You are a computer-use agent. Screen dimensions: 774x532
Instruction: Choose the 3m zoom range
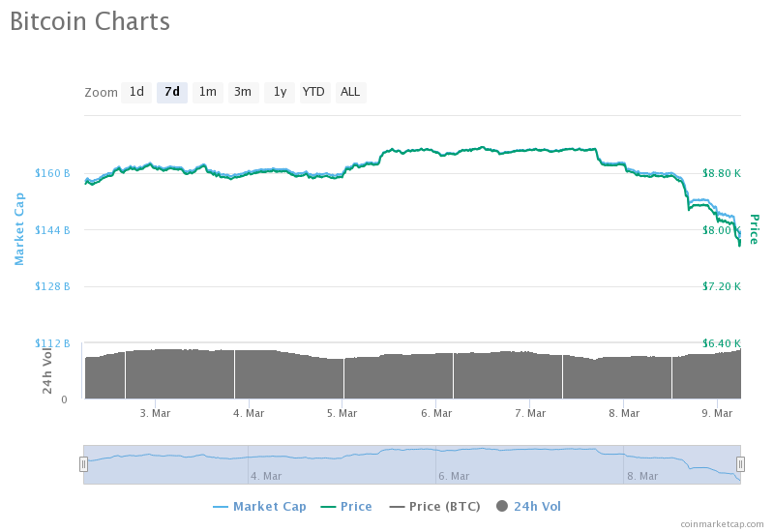point(243,92)
